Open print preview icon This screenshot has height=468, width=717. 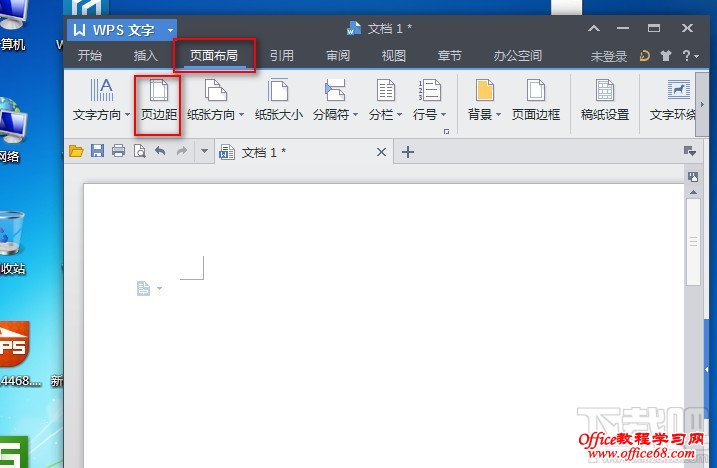pyautogui.click(x=139, y=151)
